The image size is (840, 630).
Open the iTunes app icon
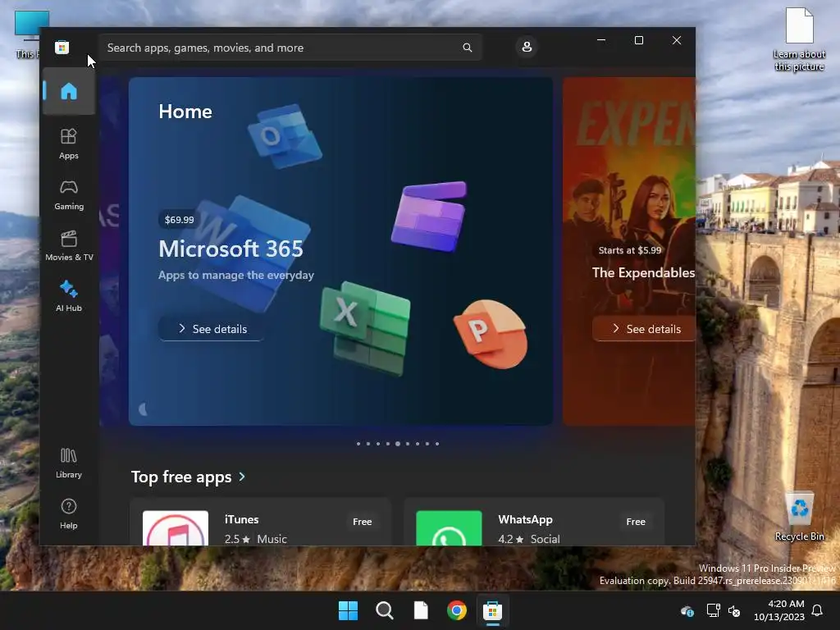(176, 528)
